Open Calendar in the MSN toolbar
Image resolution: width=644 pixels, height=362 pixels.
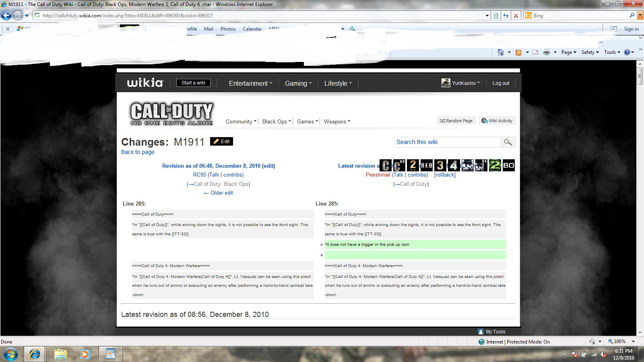coord(252,29)
